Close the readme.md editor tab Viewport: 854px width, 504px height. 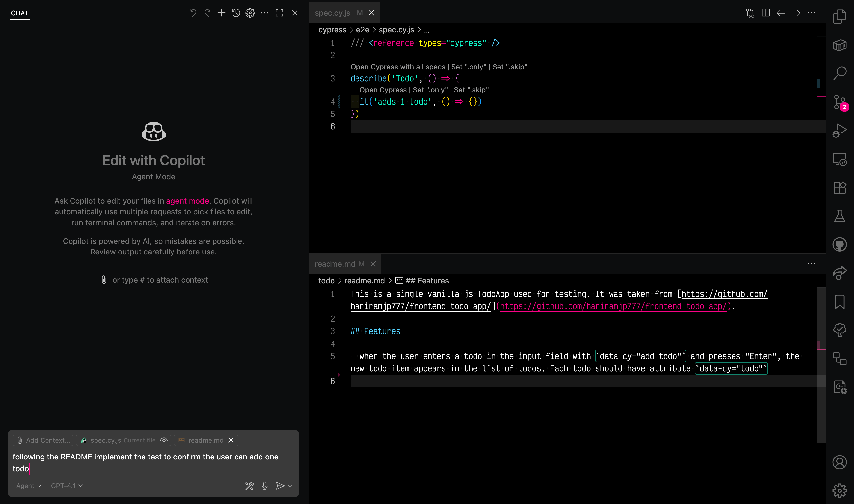[373, 264]
